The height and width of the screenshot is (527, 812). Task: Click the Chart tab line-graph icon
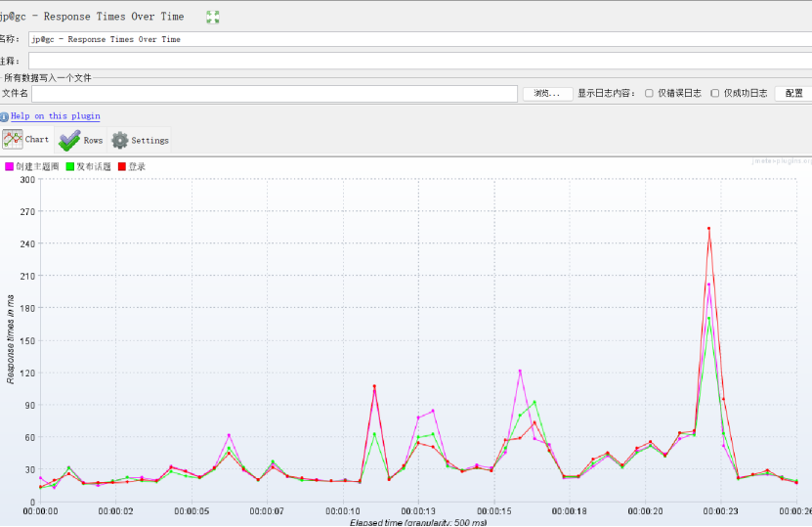(13, 140)
